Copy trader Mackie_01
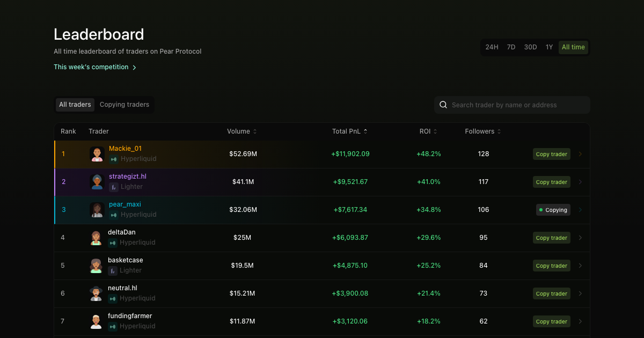 tap(552, 154)
